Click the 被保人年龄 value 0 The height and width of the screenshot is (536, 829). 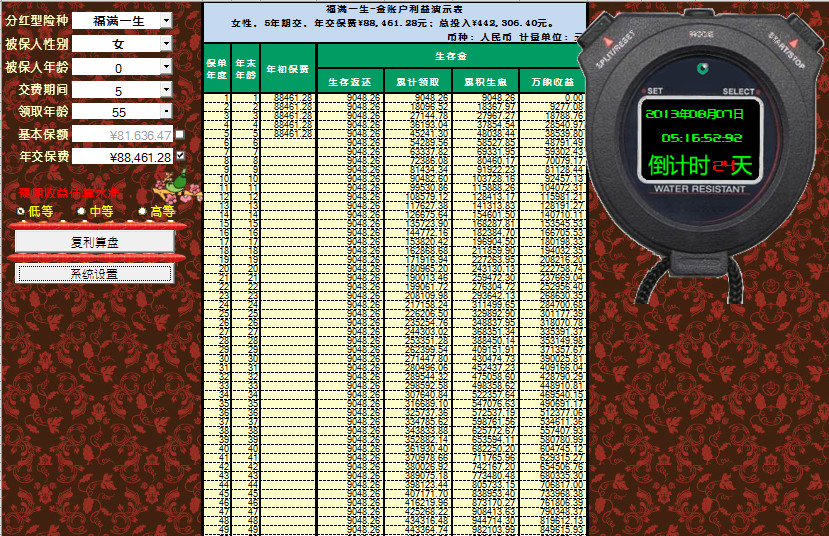tap(116, 67)
